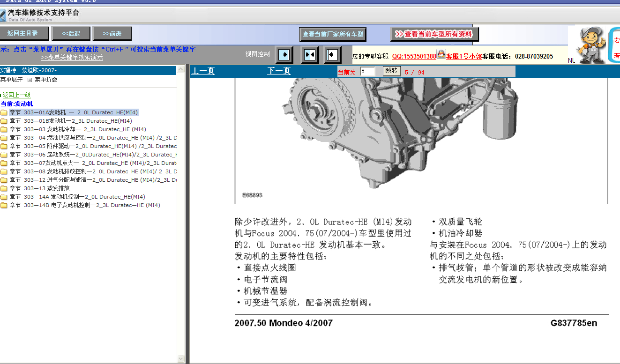The image size is (620, 364).
Task: Click folder icon of chapter 303—03
Action: (4, 129)
